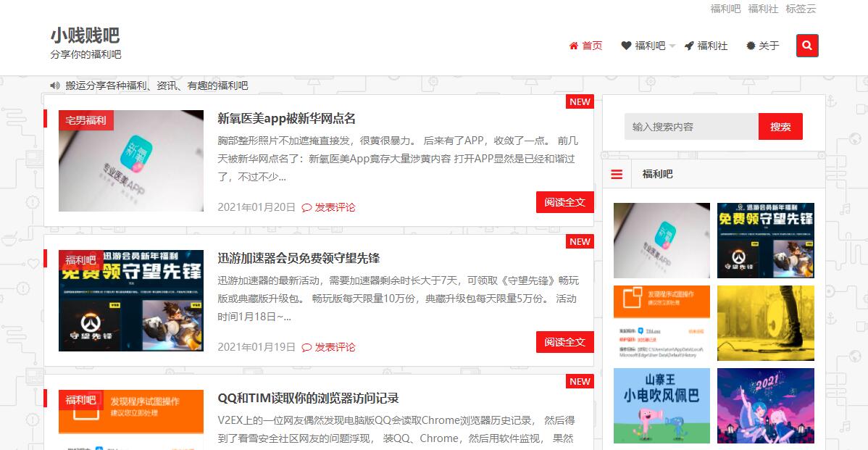This screenshot has width=868, height=450.
Task: Open 首页 in the main navigation
Action: 592,46
